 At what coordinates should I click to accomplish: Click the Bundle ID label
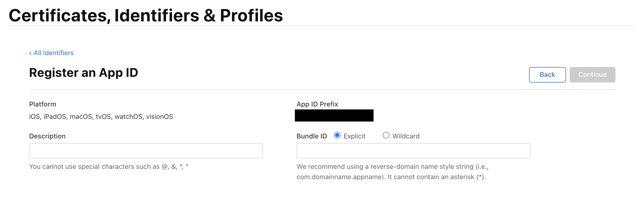pos(311,136)
